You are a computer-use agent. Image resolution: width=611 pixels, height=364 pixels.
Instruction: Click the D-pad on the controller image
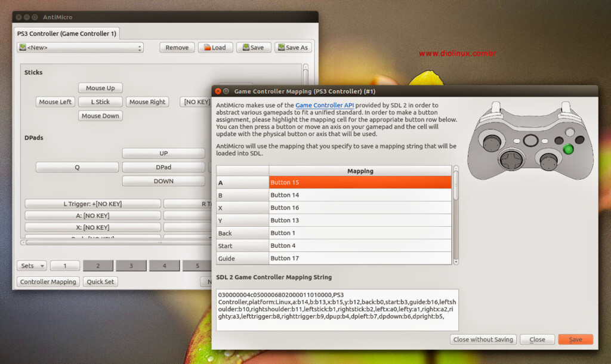[511, 160]
